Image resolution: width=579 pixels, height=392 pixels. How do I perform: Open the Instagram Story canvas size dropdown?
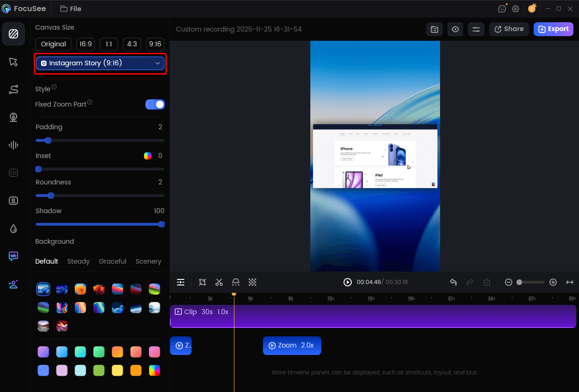100,63
